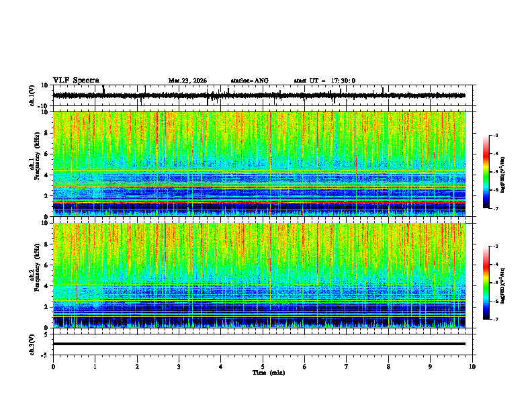The height and width of the screenshot is (411, 532).
Task: Click inside the ch.1 spectrogram panel
Action: pyautogui.click(x=259, y=164)
